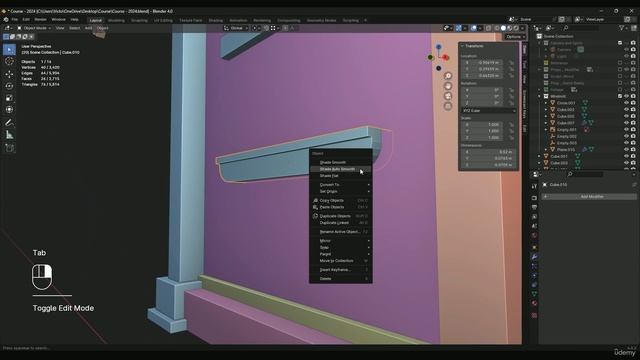
Task: Expand the Cube.003 item in outliner
Action: click(x=540, y=163)
